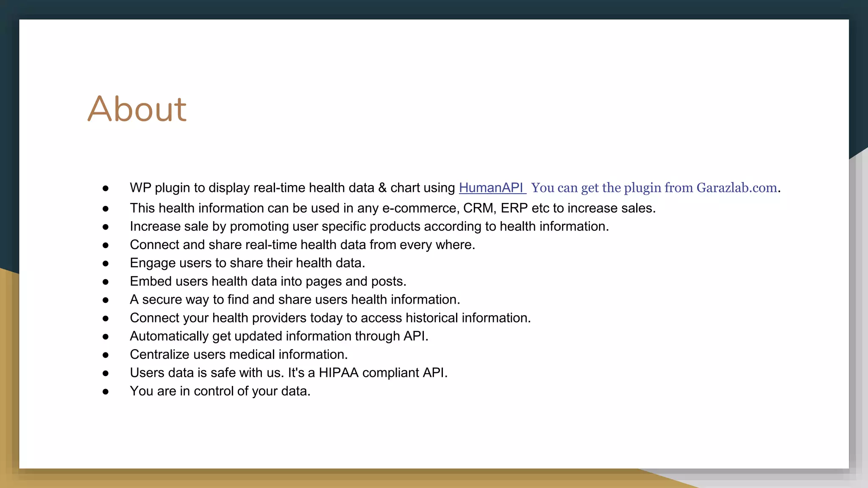
Task: Click bullet beside 'This health information' line
Action: (106, 208)
